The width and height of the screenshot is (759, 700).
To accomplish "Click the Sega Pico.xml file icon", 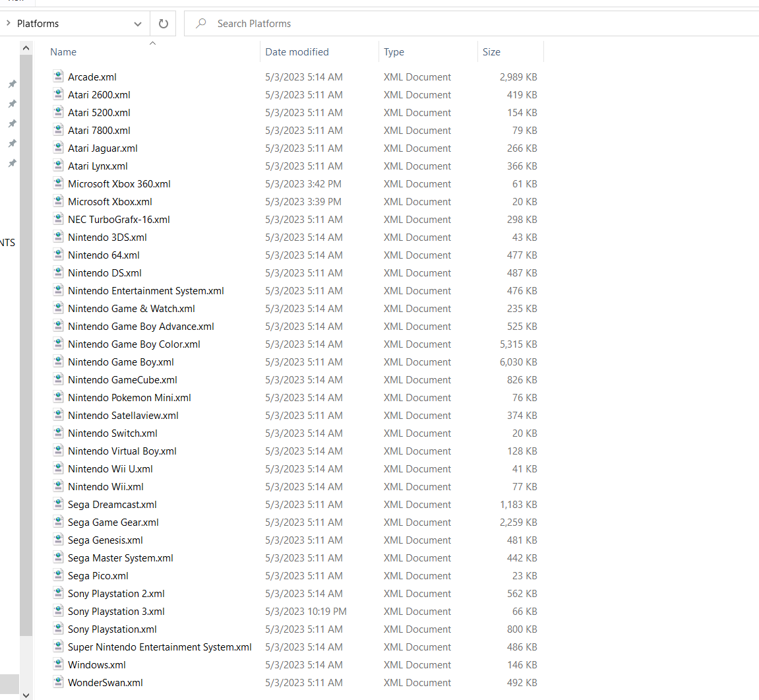I will (58, 575).
